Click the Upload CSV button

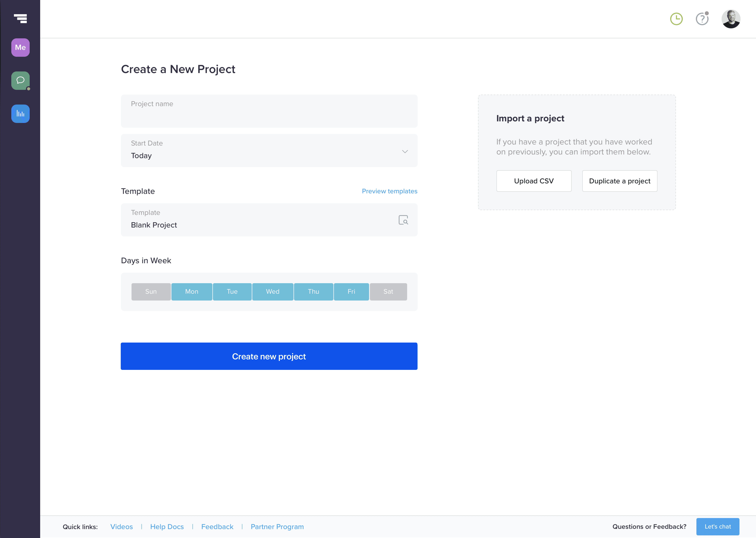point(534,181)
